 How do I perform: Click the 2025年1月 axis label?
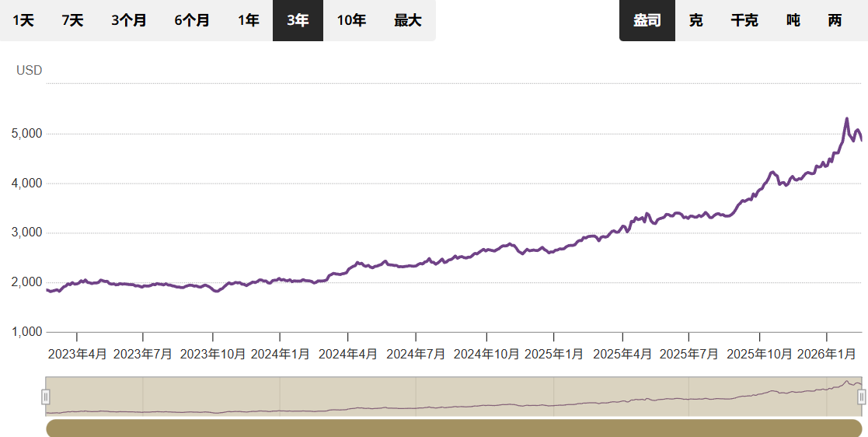pos(553,354)
